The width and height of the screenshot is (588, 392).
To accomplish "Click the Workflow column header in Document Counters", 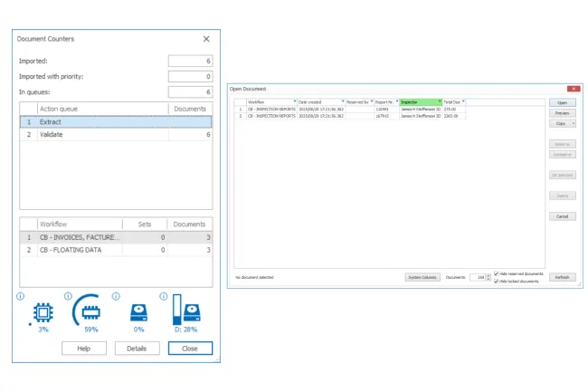I will click(80, 224).
